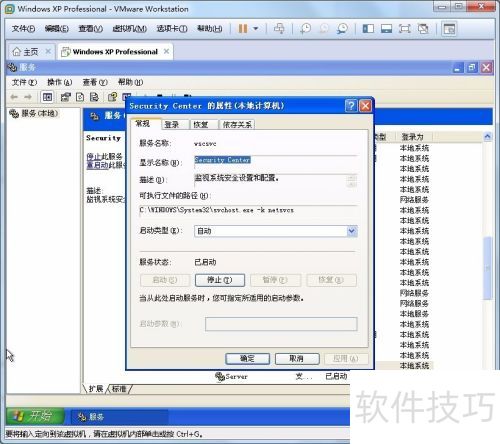Open the VMware 查看(V) menu
500x444 pixels.
[90, 29]
